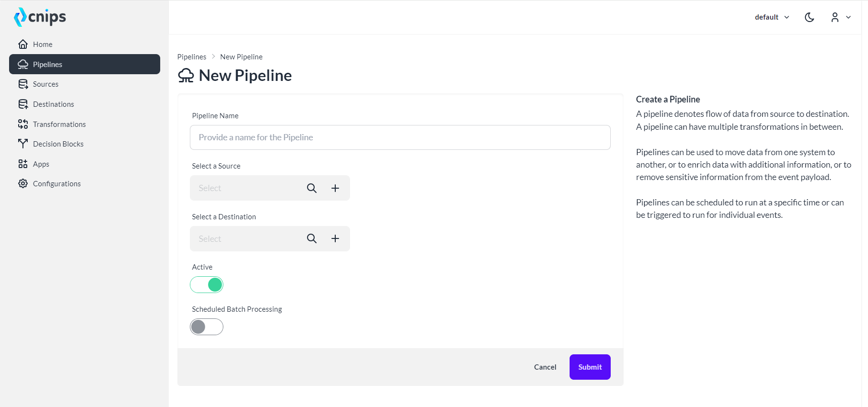
Task: Click the Configurations gear icon
Action: click(x=23, y=183)
